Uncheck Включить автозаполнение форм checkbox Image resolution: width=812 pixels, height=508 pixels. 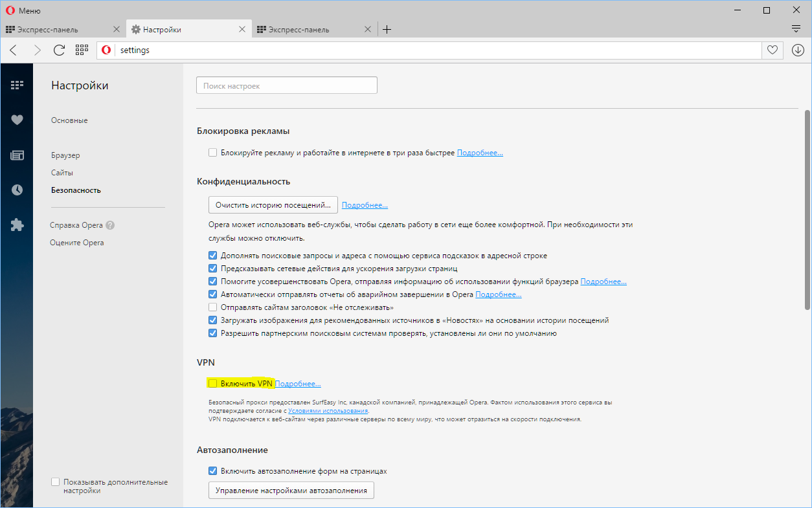click(212, 471)
